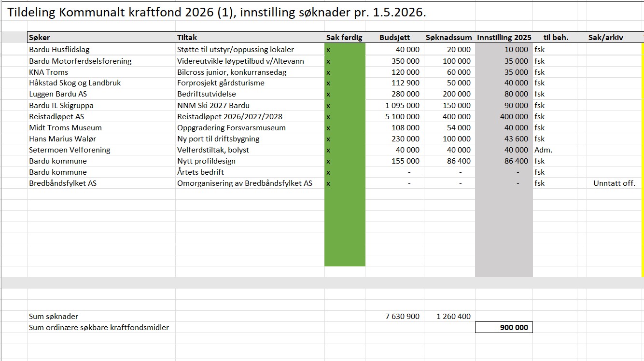Image resolution: width=644 pixels, height=361 pixels.
Task: Click application sum '200 000'
Action: 457,94
